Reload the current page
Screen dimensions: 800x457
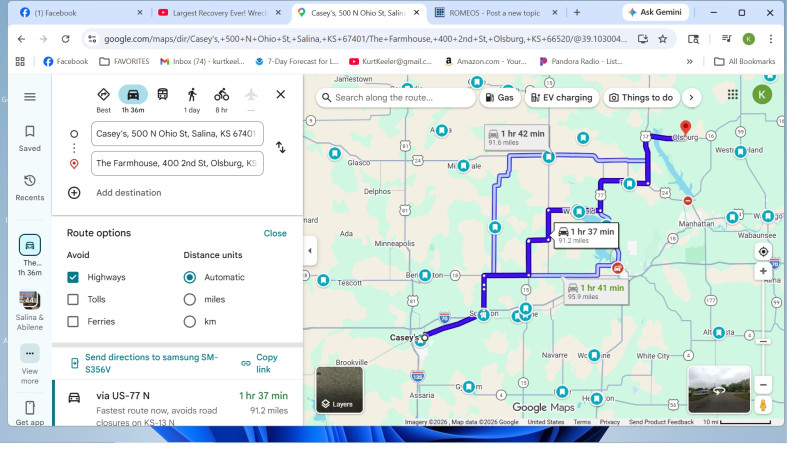coord(65,39)
